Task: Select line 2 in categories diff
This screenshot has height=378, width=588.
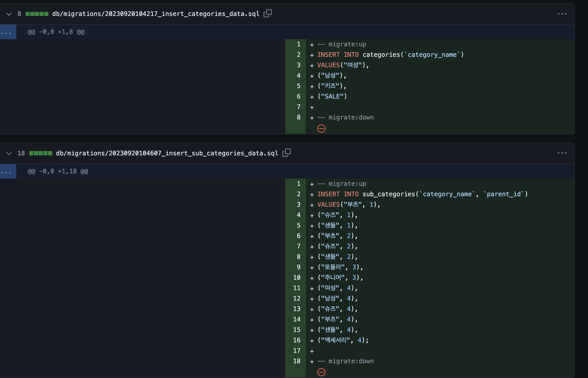Action: coord(298,55)
